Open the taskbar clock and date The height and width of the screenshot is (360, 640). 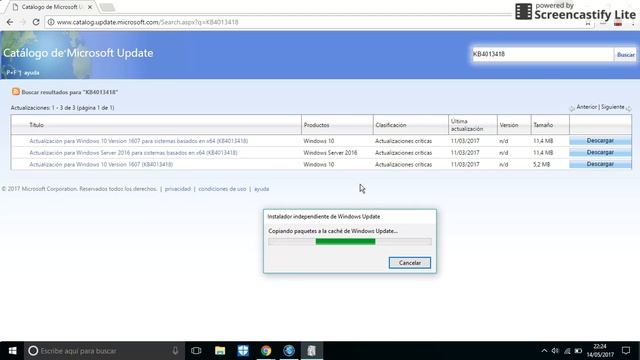[x=600, y=351]
